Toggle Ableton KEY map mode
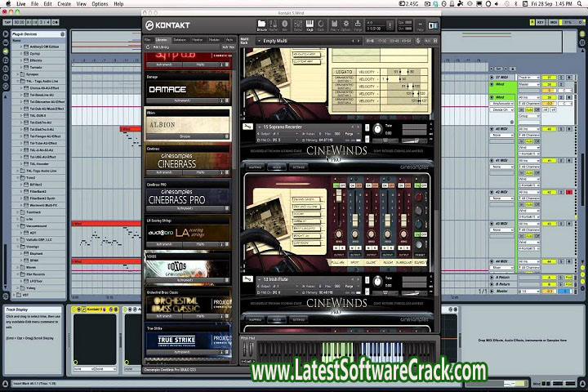The image size is (588, 392). 541,22
